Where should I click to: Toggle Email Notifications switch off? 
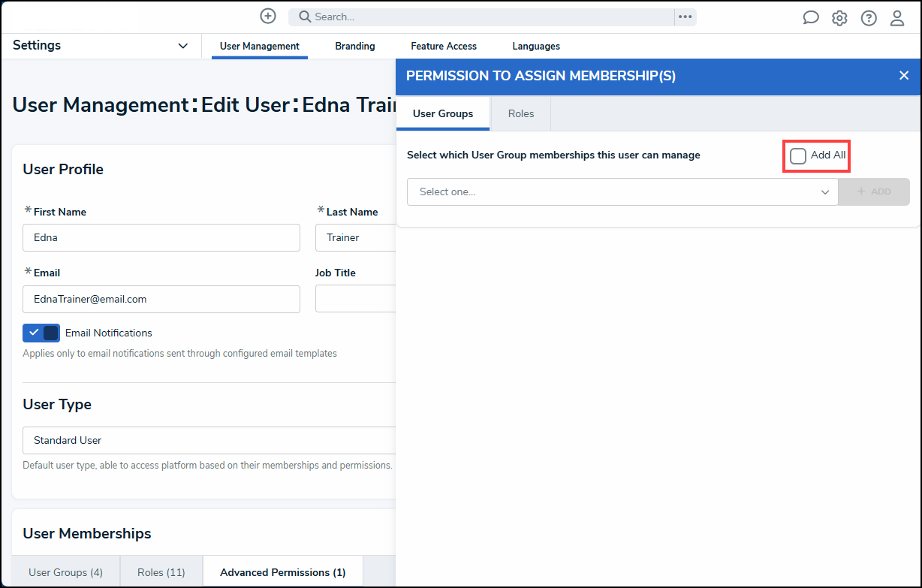41,333
